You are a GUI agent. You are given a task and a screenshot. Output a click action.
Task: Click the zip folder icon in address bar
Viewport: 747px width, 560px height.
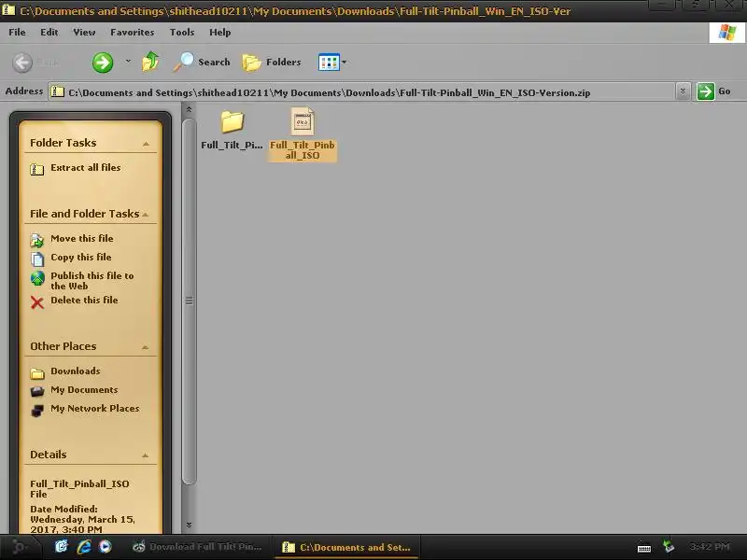click(57, 91)
